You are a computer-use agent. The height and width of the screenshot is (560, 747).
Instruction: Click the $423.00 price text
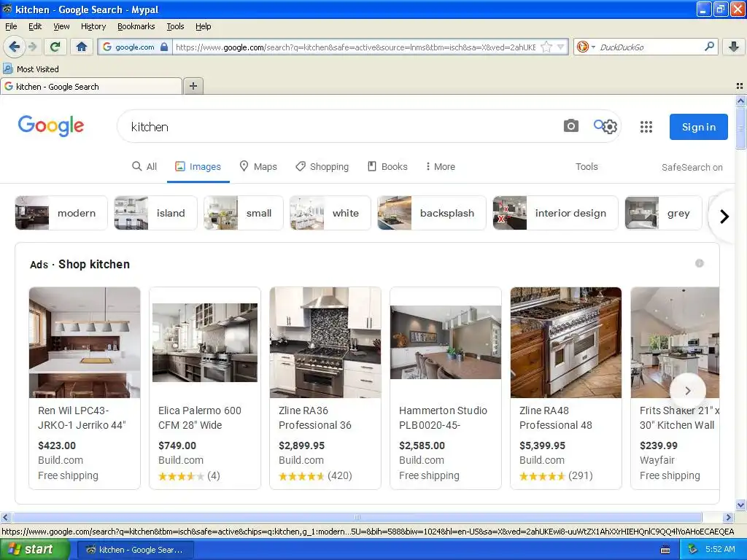coord(57,446)
